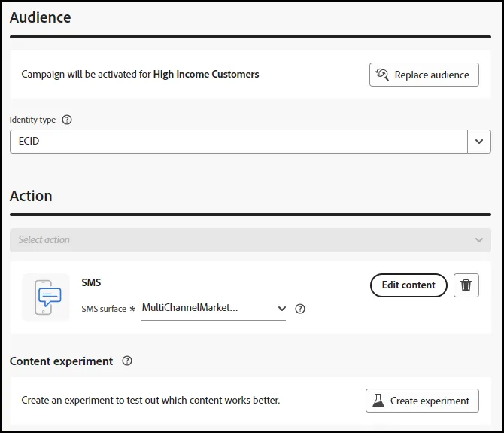The width and height of the screenshot is (504, 433).
Task: Click the SMS surface label
Action: (x=104, y=309)
